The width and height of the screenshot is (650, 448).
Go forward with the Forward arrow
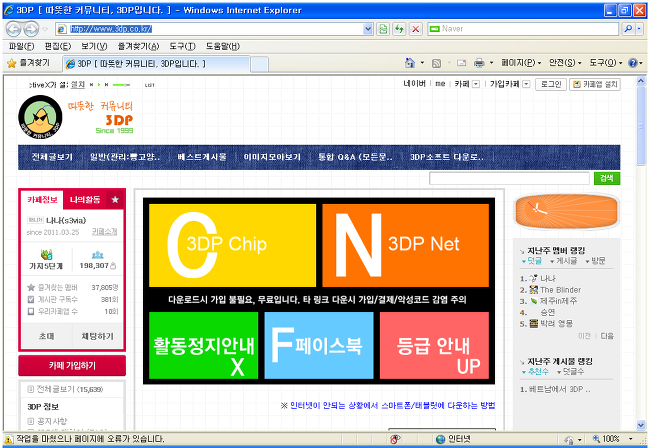(x=31, y=29)
